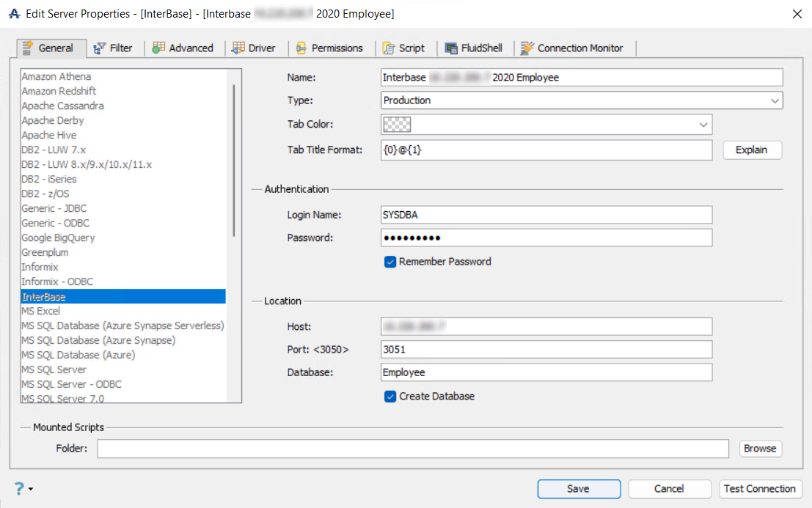Image resolution: width=812 pixels, height=508 pixels.
Task: Click the Filter tab funnel icon
Action: coord(100,48)
